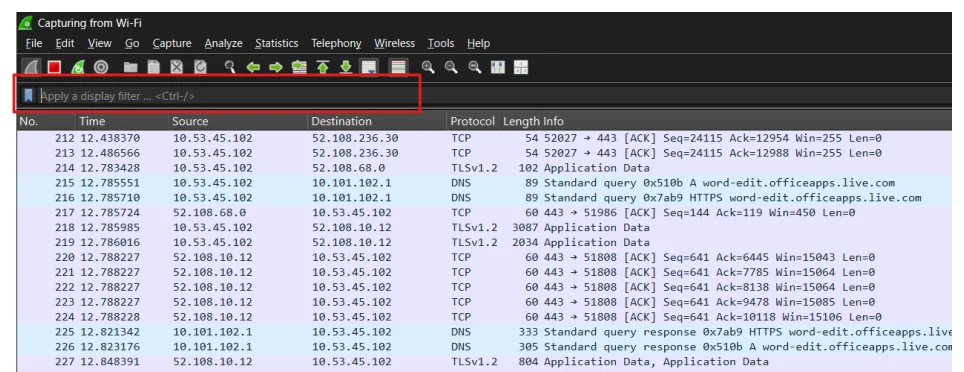This screenshot has width=964, height=372.
Task: Select packet 214 TLSv1.2 Application Data
Action: 484,168
